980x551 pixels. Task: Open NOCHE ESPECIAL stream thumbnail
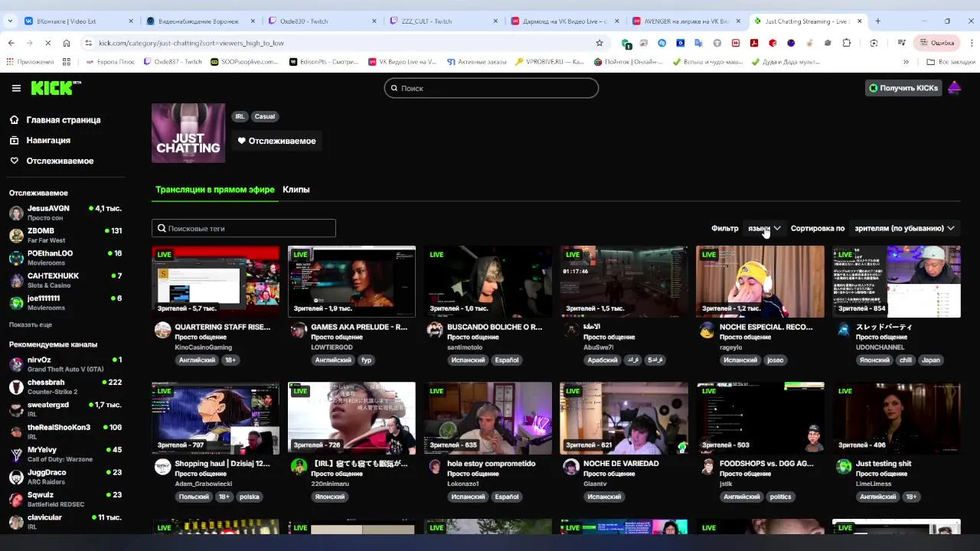point(760,281)
